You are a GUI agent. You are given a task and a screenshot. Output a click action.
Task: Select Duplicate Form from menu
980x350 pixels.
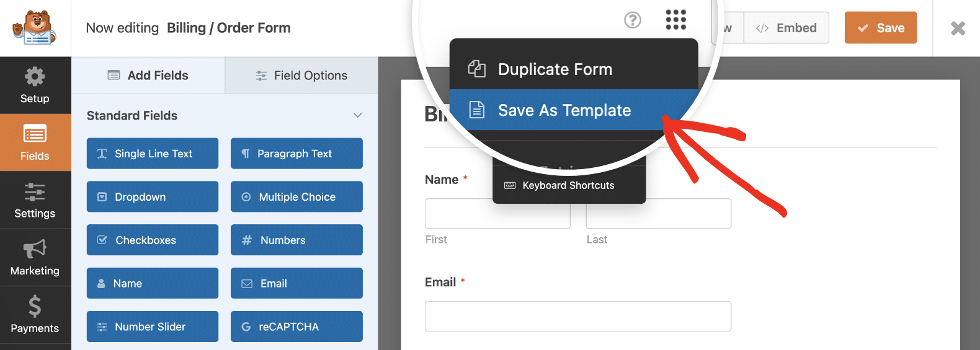(574, 69)
